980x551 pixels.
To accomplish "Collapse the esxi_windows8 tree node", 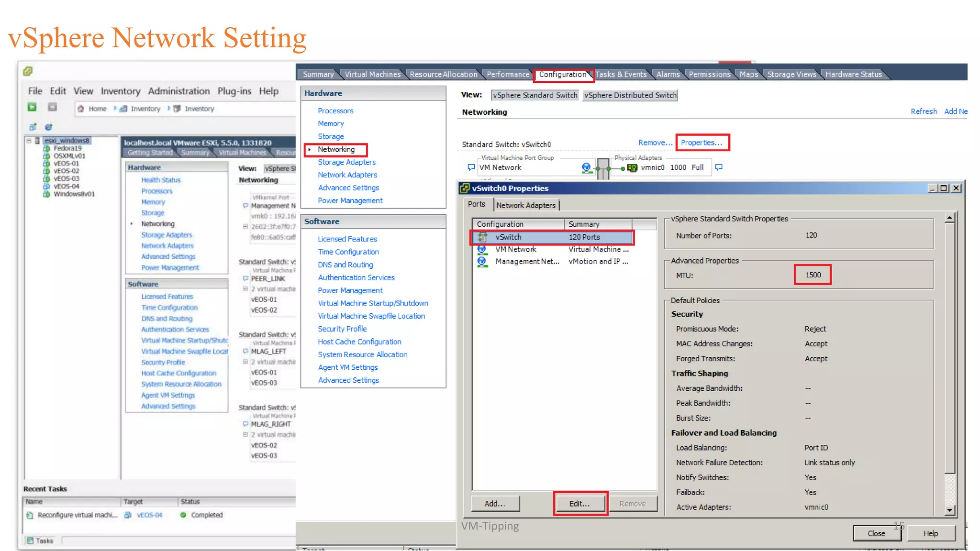I will [29, 141].
